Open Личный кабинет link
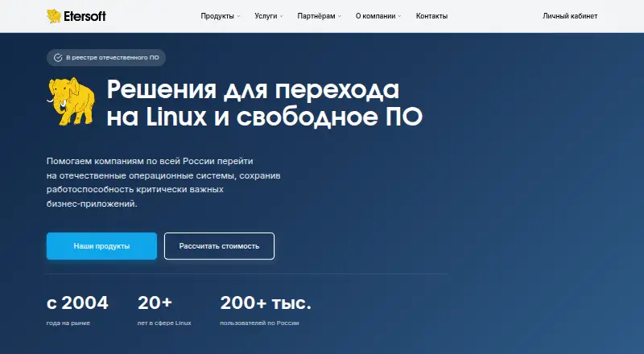Image resolution: width=644 pixels, height=354 pixels. tap(570, 16)
